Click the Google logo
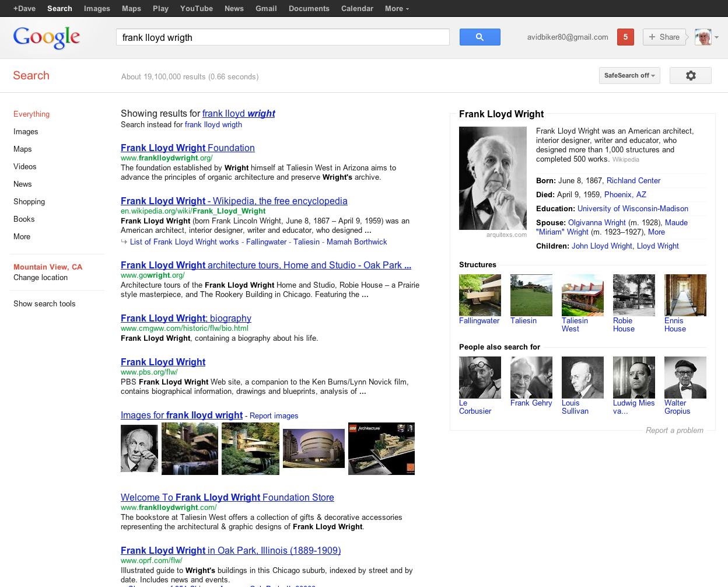Viewport: 728px width, 587px height. (x=47, y=37)
